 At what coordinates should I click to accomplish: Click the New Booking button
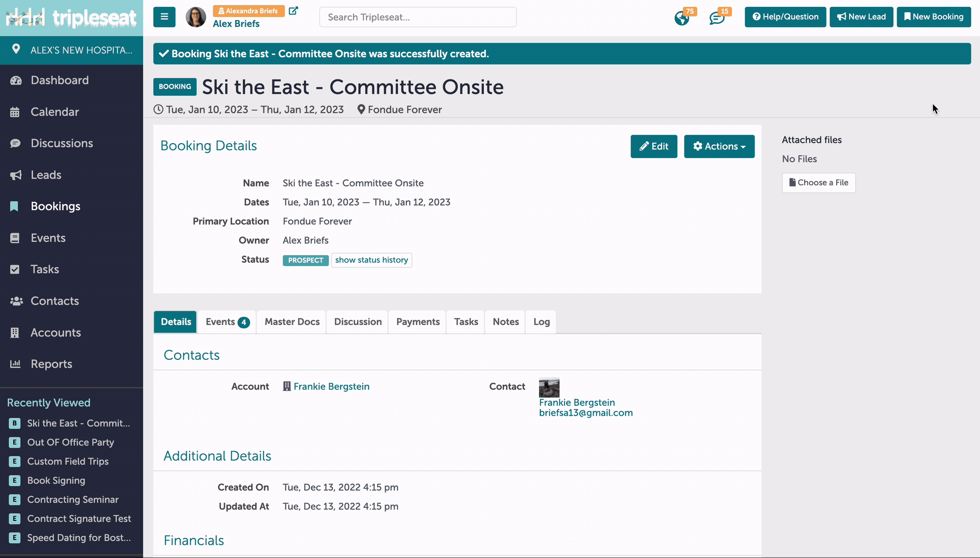[x=934, y=17]
